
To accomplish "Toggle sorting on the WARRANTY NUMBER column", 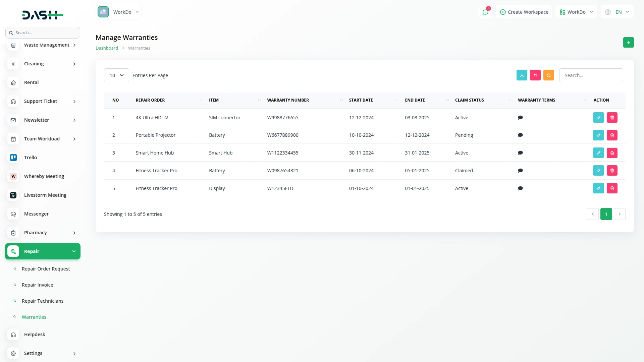I will (341, 100).
